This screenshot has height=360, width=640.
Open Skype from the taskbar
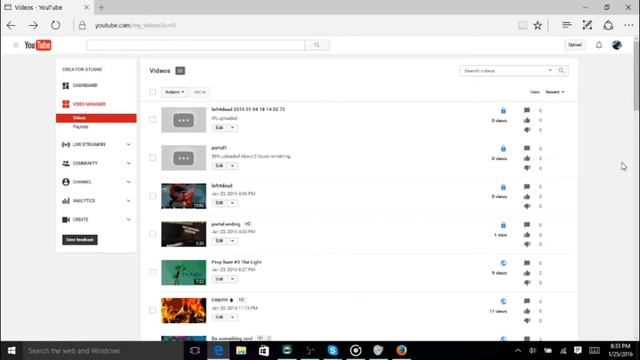(x=333, y=350)
